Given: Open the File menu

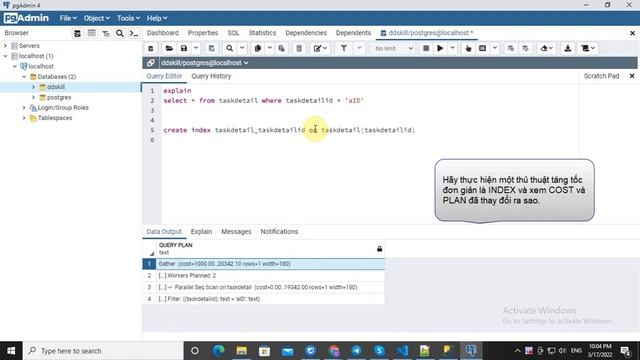Looking at the screenshot, I should [x=68, y=18].
